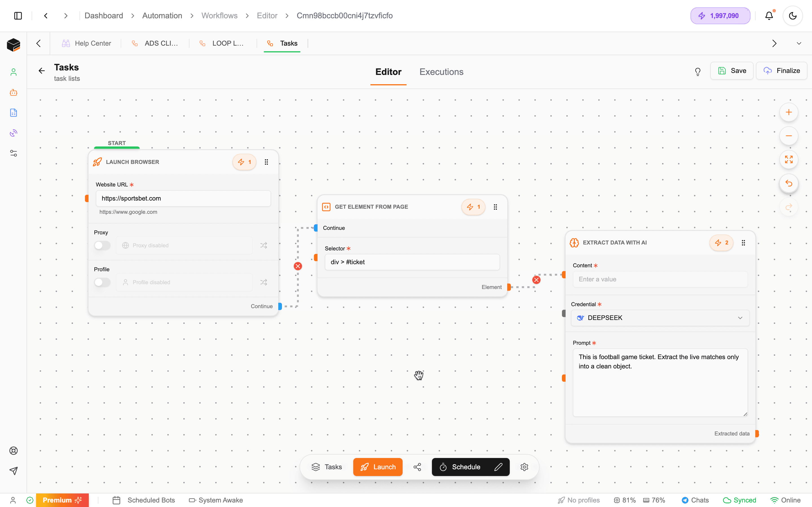The image size is (812, 507).
Task: Open the DEEPSEEK credential dropdown
Action: pyautogui.click(x=660, y=318)
